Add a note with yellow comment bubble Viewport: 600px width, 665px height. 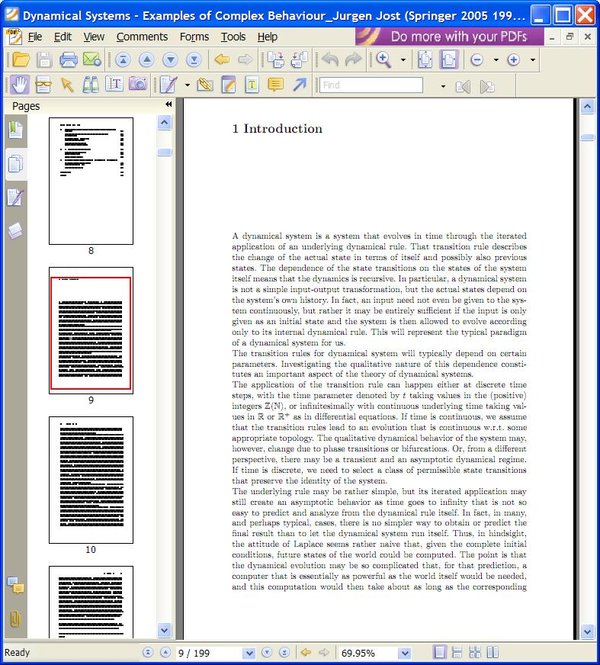[x=276, y=85]
